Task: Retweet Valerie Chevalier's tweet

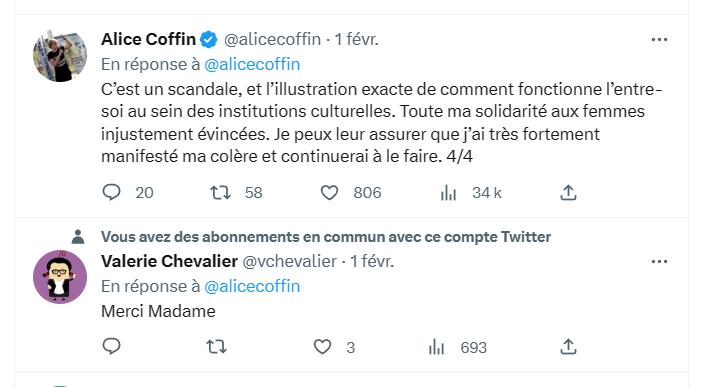Action: (x=216, y=347)
